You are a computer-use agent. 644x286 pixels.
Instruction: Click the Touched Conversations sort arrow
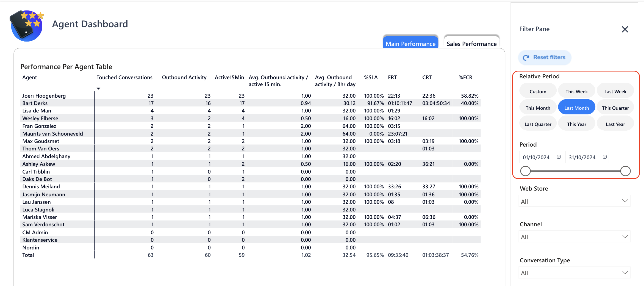98,89
